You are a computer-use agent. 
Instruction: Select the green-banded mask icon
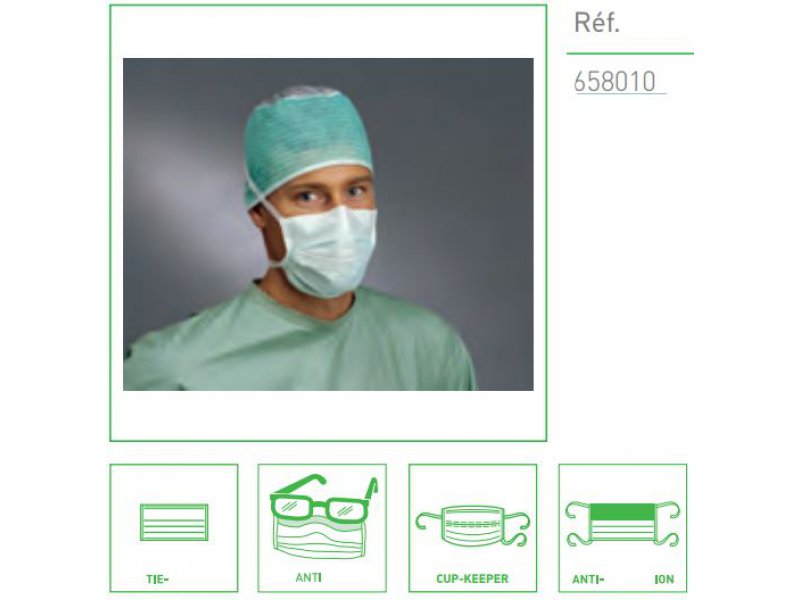coord(622,523)
